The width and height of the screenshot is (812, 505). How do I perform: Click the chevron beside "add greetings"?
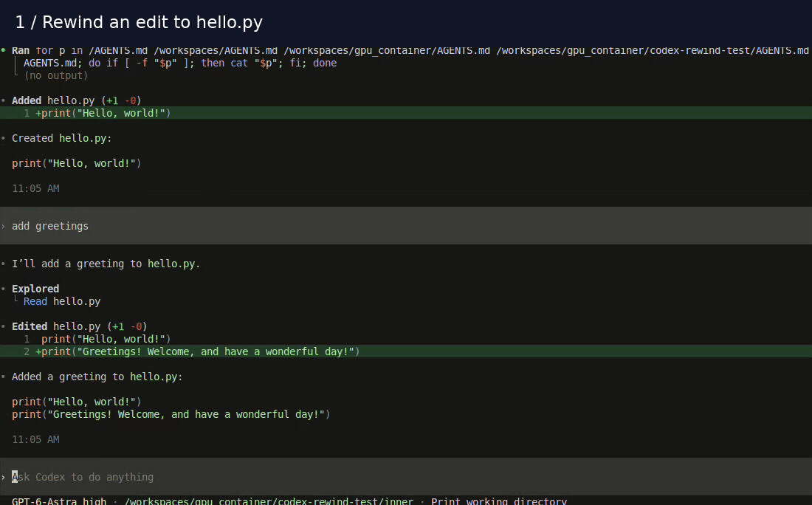click(x=3, y=227)
